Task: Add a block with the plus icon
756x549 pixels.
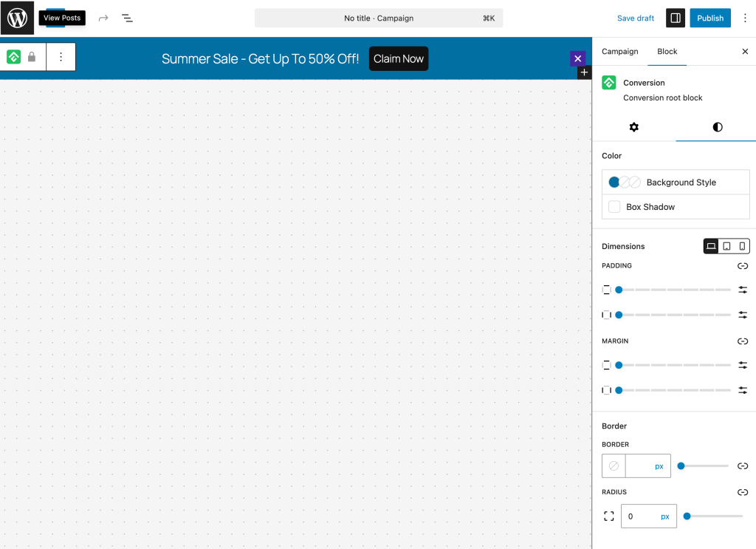Action: [584, 72]
